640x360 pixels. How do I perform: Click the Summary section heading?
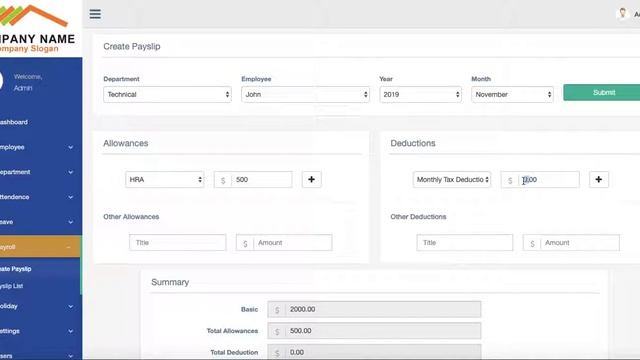pos(170,282)
